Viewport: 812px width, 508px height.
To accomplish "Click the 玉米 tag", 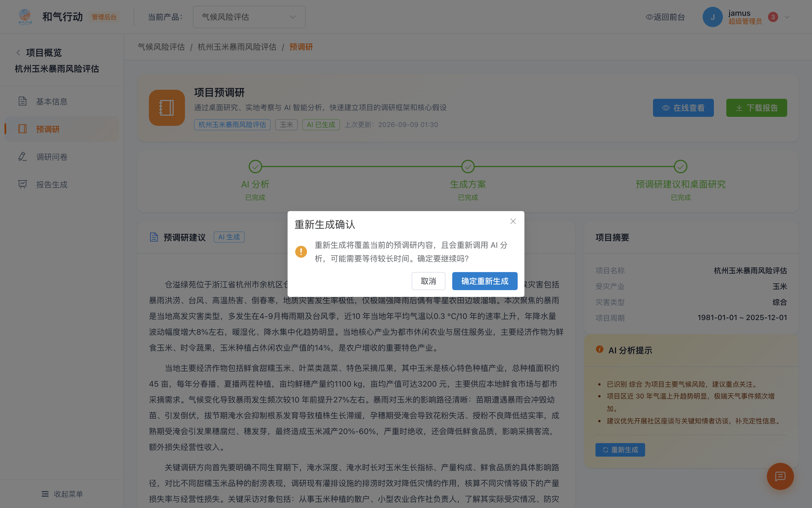I will pos(286,125).
